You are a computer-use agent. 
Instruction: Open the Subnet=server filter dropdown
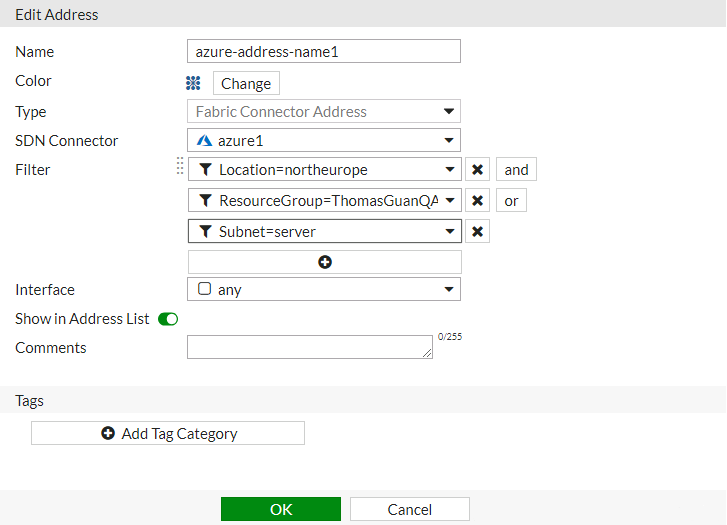[x=449, y=232]
